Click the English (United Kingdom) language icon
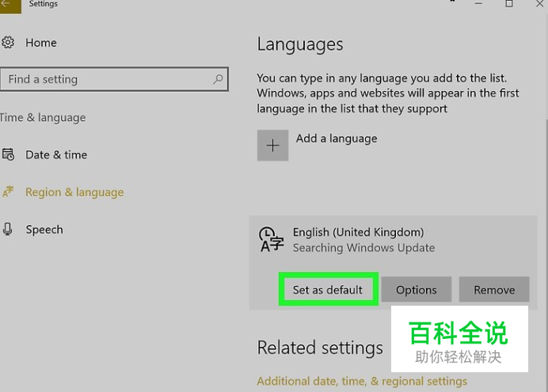 [271, 240]
